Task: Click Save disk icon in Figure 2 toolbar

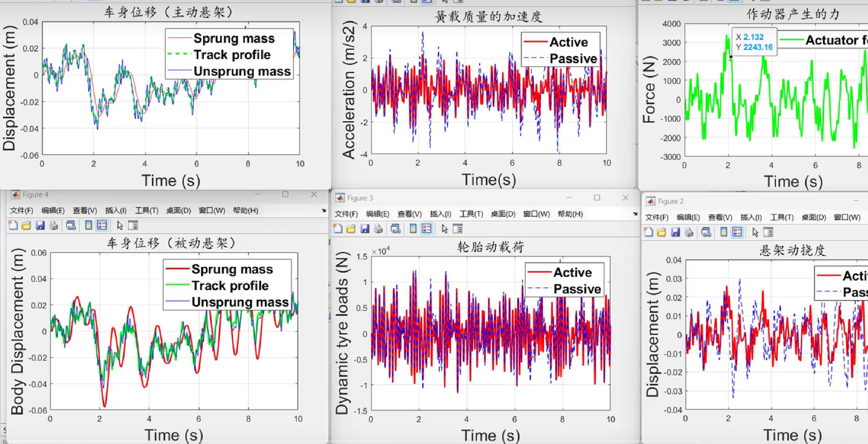Action: pos(675,232)
